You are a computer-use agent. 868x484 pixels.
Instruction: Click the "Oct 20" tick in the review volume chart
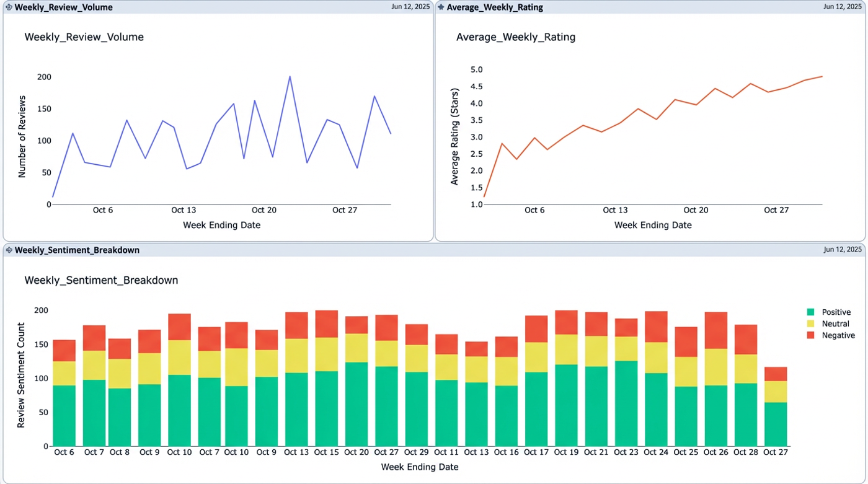click(x=264, y=210)
